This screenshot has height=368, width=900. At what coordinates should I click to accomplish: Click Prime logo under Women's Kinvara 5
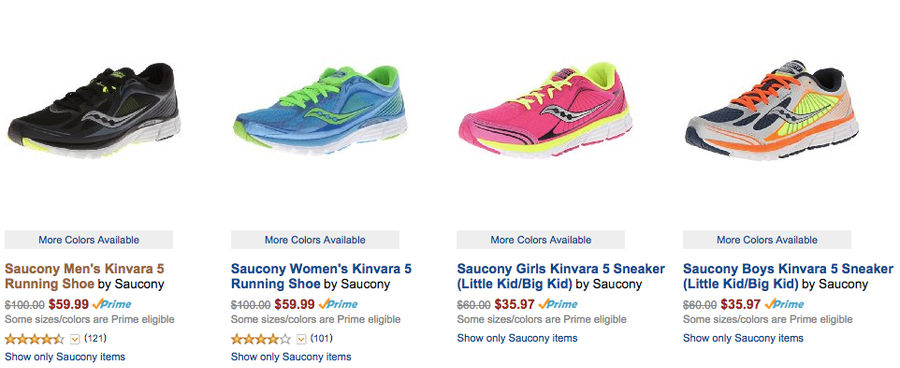(338, 304)
